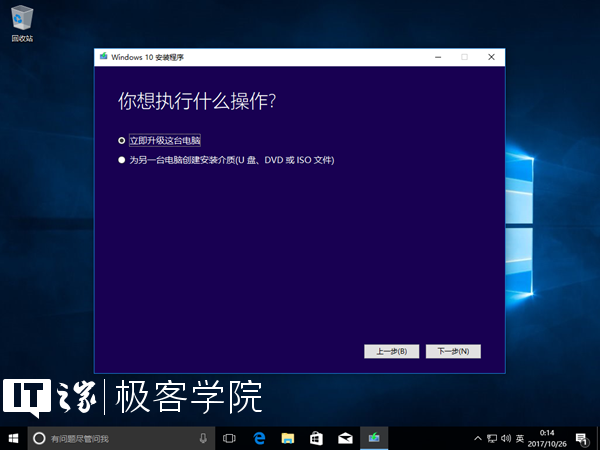Go back with 上一步(B) button

391,351
